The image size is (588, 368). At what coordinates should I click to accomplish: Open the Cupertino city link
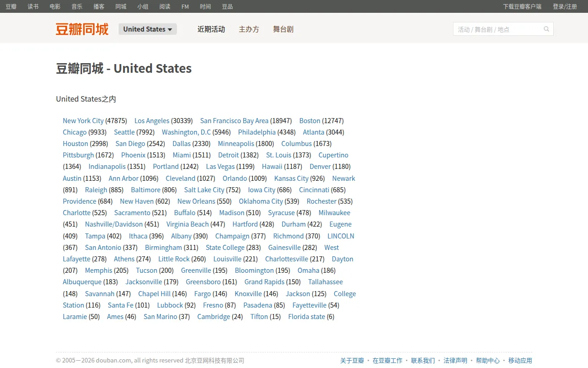click(333, 155)
